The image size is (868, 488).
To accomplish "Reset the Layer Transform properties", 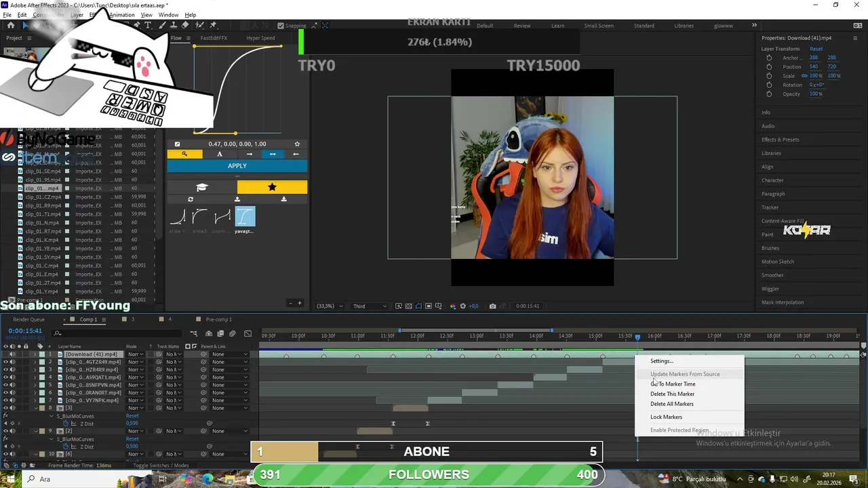I will [816, 49].
